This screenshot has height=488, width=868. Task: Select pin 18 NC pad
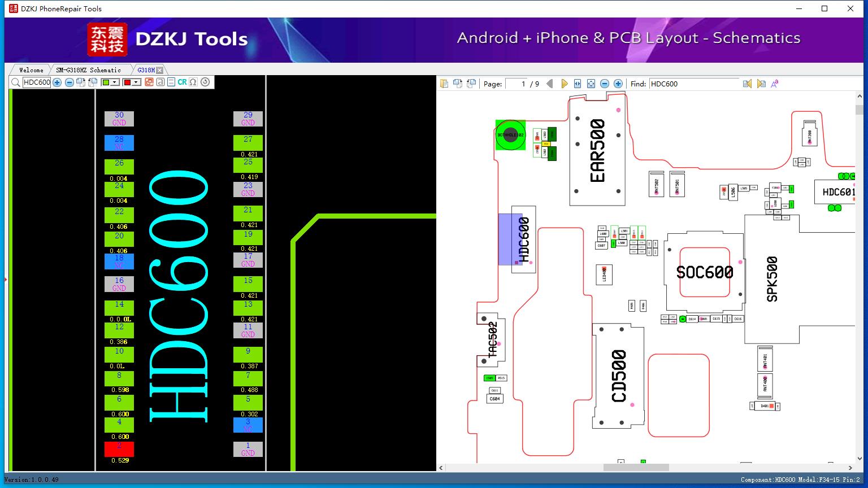[119, 262]
